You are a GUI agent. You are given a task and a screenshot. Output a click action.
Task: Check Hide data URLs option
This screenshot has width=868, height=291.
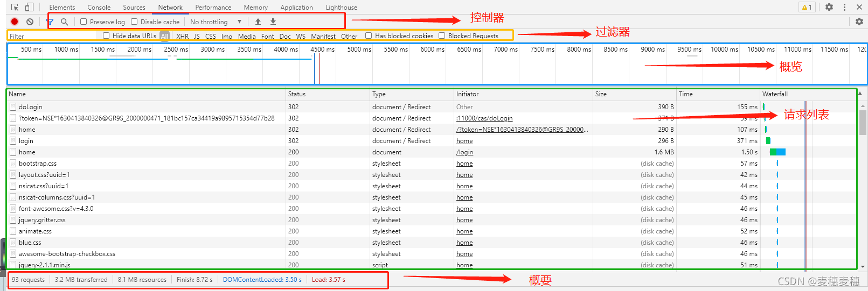[x=106, y=36]
